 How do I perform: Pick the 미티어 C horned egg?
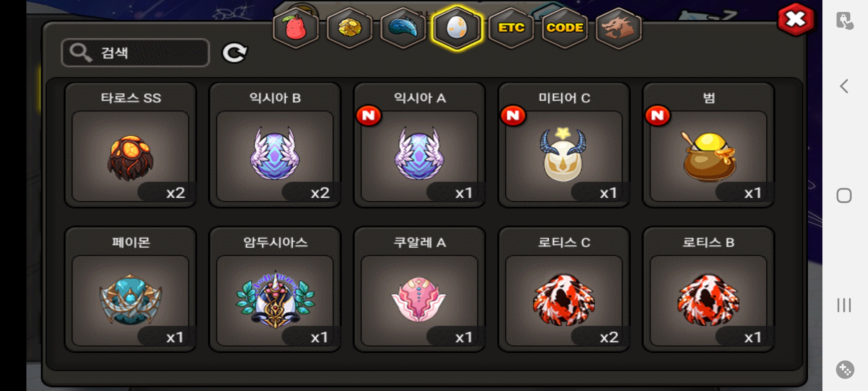564,145
